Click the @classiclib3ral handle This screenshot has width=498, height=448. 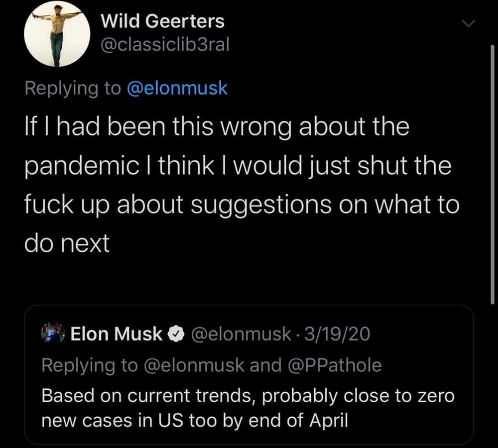point(165,45)
